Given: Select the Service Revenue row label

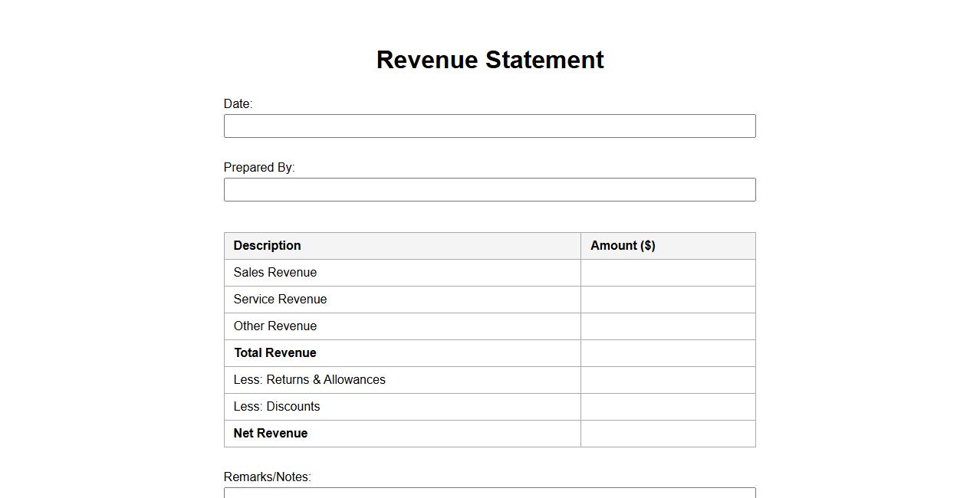Looking at the screenshot, I should coord(280,300).
